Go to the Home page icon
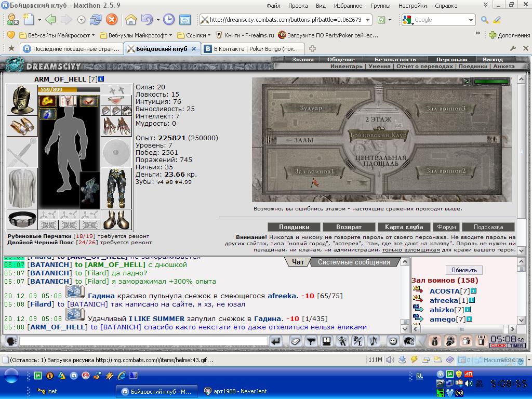Screen dimensions: 532x399 (x=131, y=19)
